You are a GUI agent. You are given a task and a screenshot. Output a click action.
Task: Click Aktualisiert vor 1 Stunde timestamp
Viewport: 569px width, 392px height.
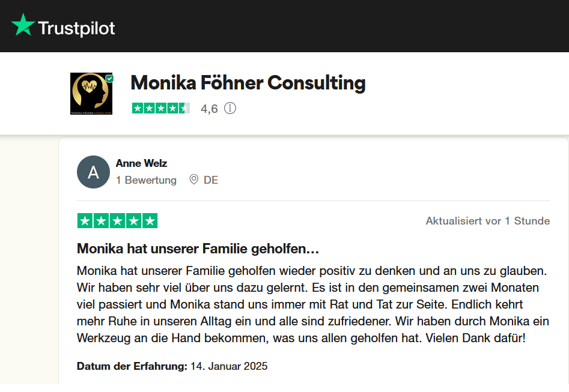[x=487, y=220]
